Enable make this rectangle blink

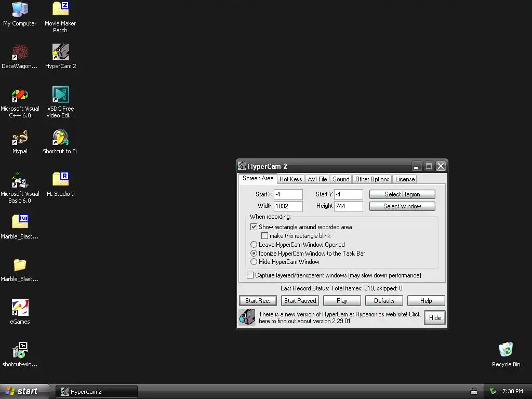(x=264, y=236)
